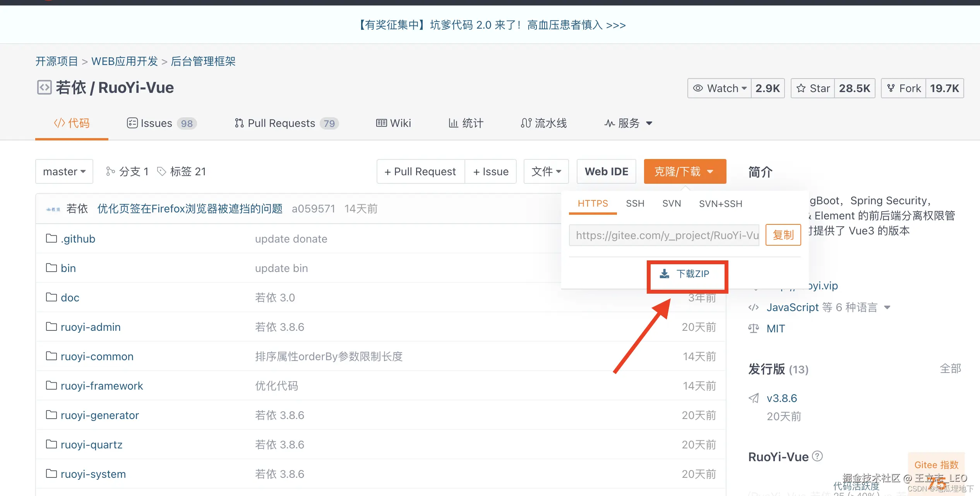Click the tags icon showing 21 tags

tap(161, 171)
